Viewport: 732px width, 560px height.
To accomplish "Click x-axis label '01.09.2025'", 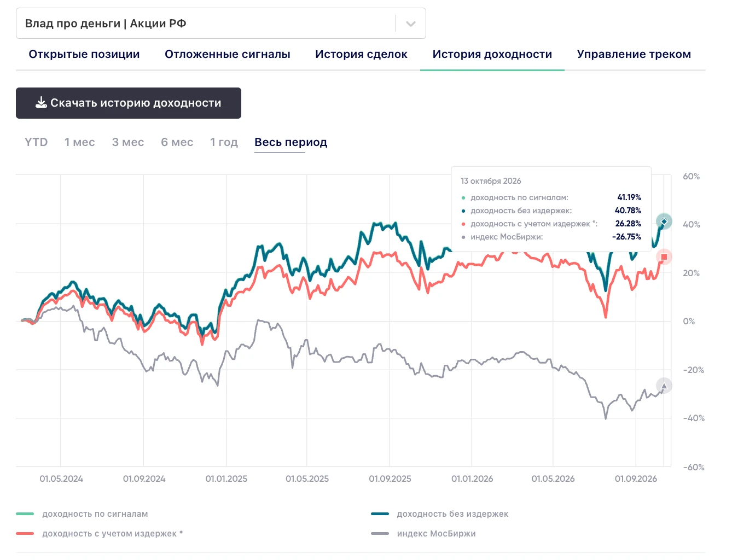I will coord(390,479).
